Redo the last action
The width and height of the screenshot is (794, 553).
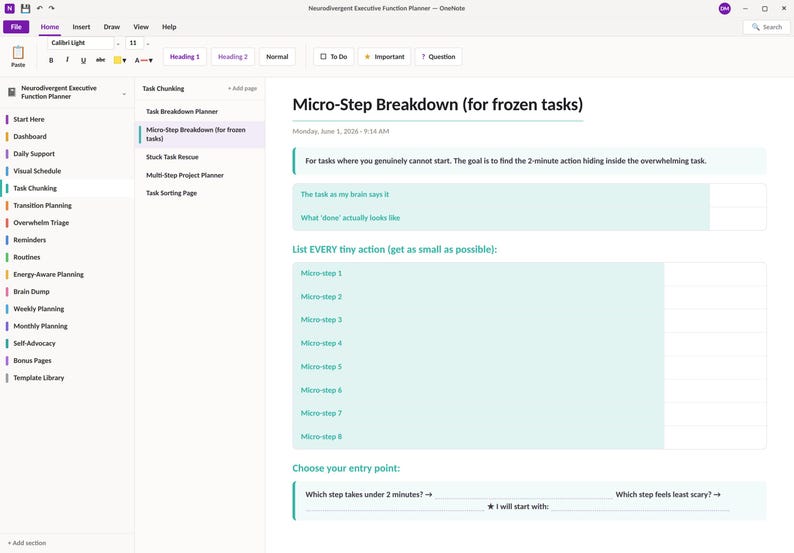click(52, 8)
